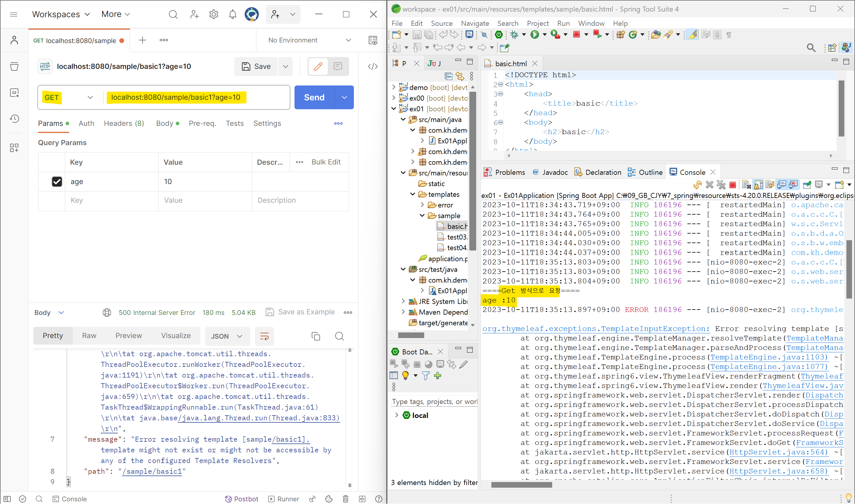Click the request URL input field
This screenshot has width=855, height=504.
coord(197,97)
